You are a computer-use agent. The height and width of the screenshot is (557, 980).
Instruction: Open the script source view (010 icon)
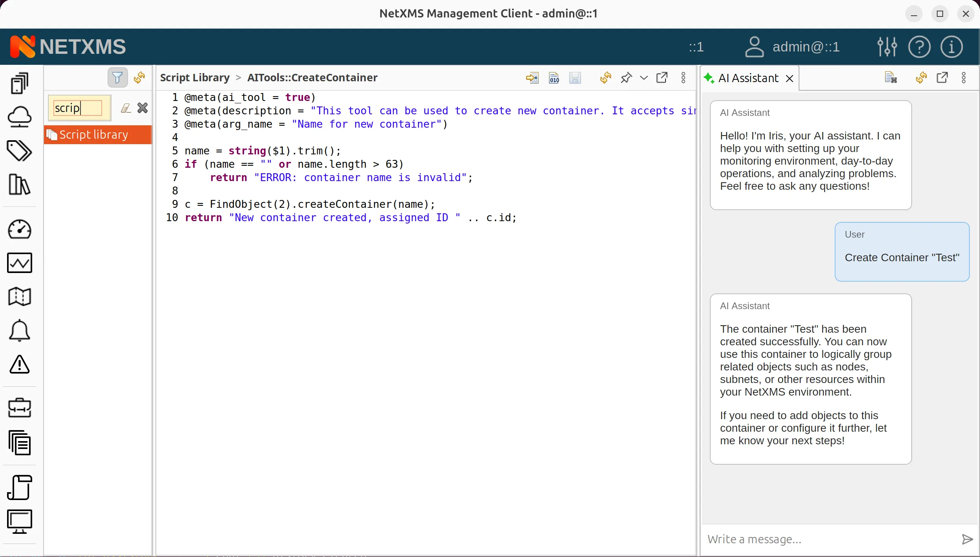553,78
